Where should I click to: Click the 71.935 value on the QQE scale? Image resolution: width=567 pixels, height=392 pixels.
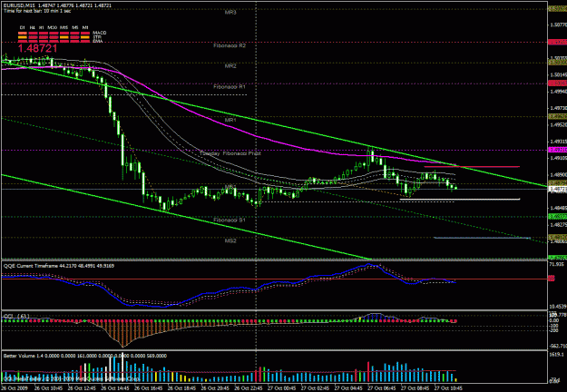click(x=557, y=265)
